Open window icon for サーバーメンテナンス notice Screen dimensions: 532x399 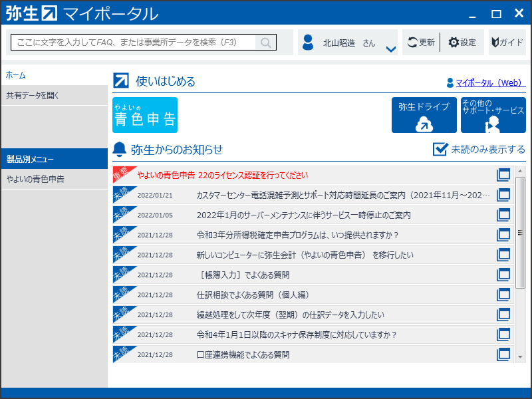coord(503,215)
